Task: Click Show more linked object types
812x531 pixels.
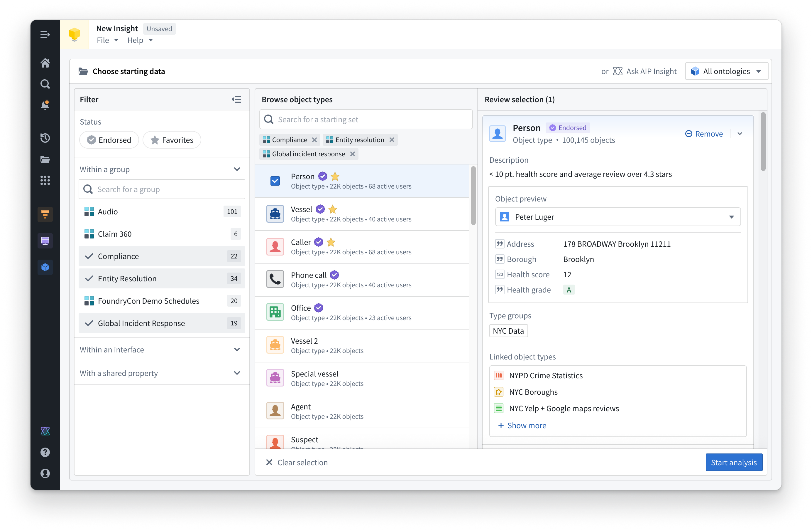Action: 522,426
